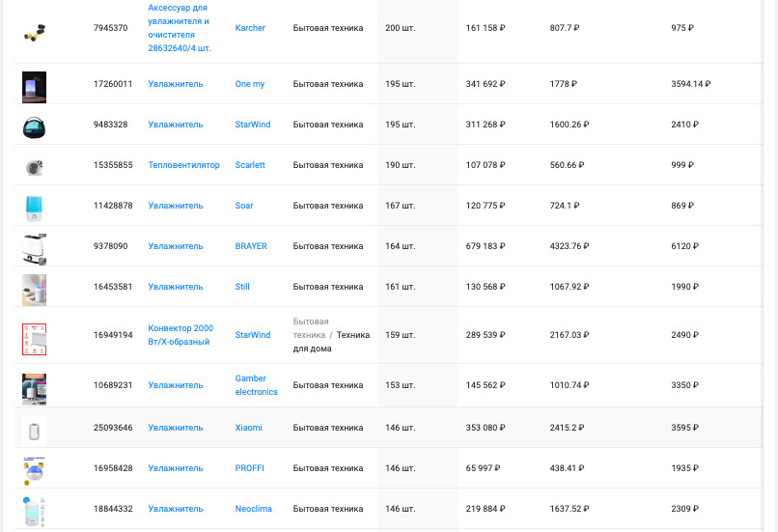This screenshot has width=778, height=532.
Task: Open the Neoclima humidifier thumbnail image
Action: 34,512
